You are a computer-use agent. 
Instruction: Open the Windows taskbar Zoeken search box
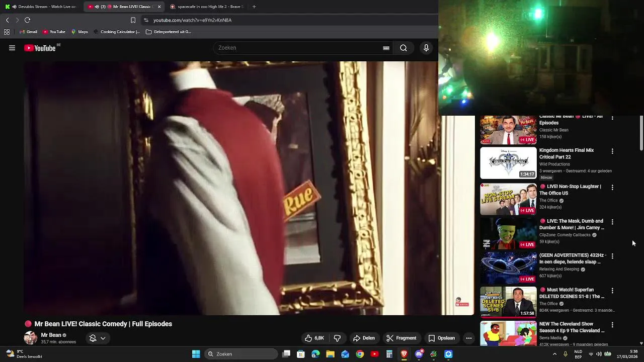click(x=241, y=354)
